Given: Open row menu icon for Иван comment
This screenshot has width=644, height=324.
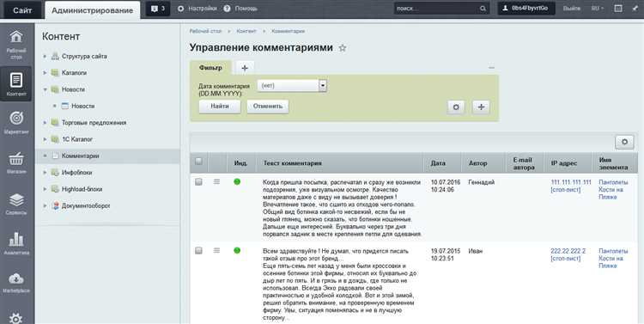Looking at the screenshot, I should (x=217, y=250).
